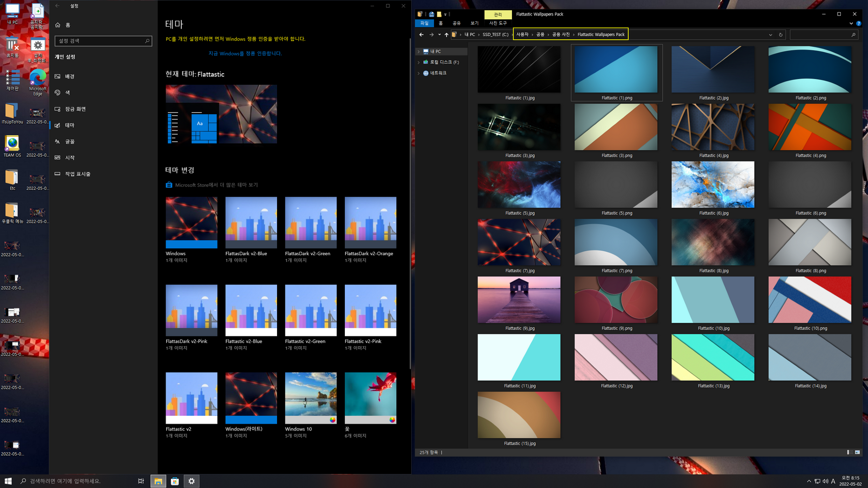Screen dimensions: 868x488
Task: Open chevron after SSD_TEST (C:) in breadcrumb
Action: pos(511,34)
